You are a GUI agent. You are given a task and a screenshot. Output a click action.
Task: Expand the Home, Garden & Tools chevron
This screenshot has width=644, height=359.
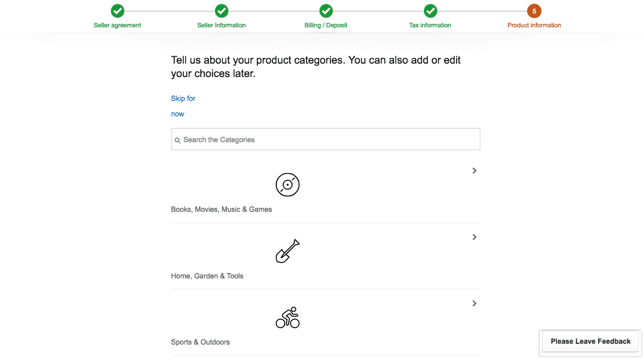(475, 237)
